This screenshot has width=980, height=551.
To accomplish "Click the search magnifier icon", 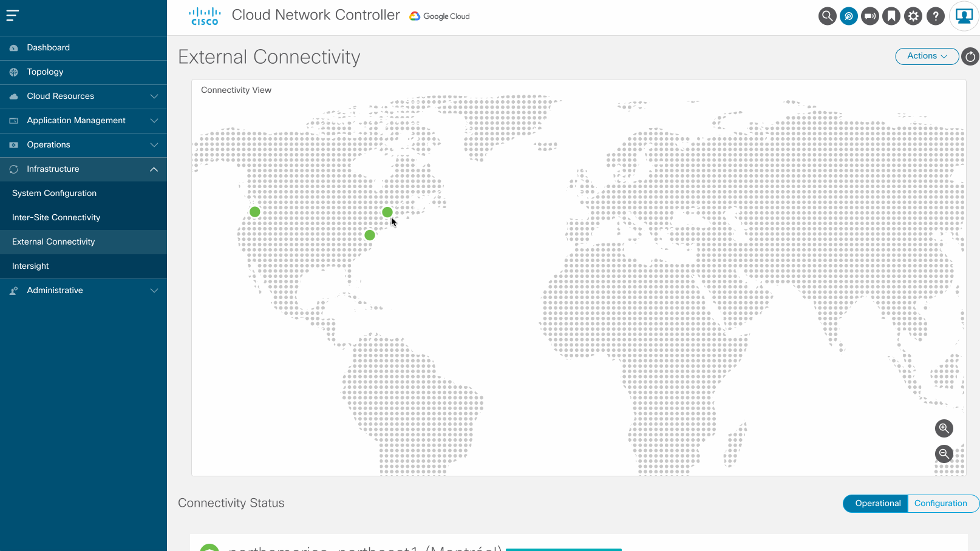I will [x=827, y=16].
